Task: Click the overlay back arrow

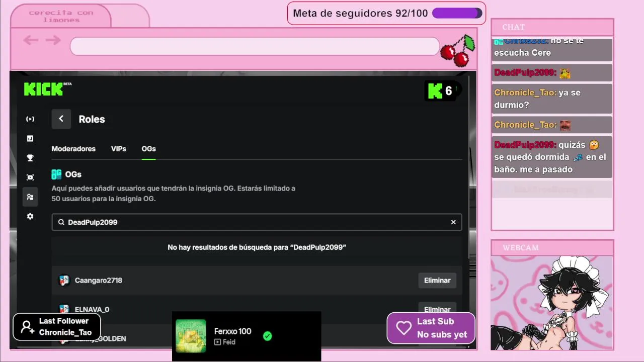Action: (x=31, y=40)
